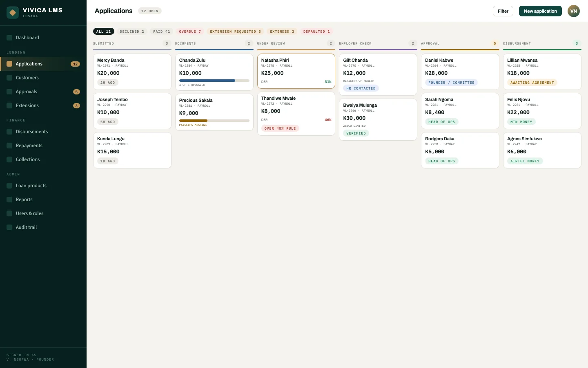Screen dimensions: 588x368
Task: Click the Customers sidebar icon
Action: 9,78
